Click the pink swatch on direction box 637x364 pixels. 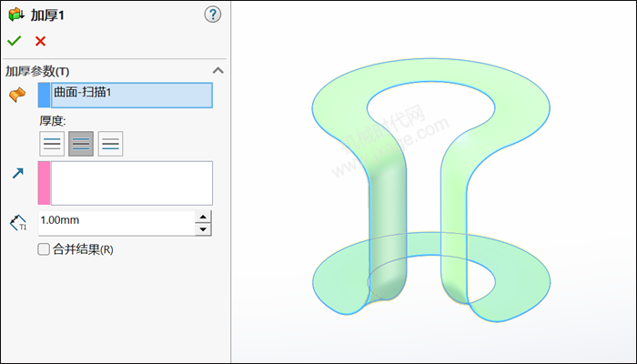pyautogui.click(x=45, y=183)
